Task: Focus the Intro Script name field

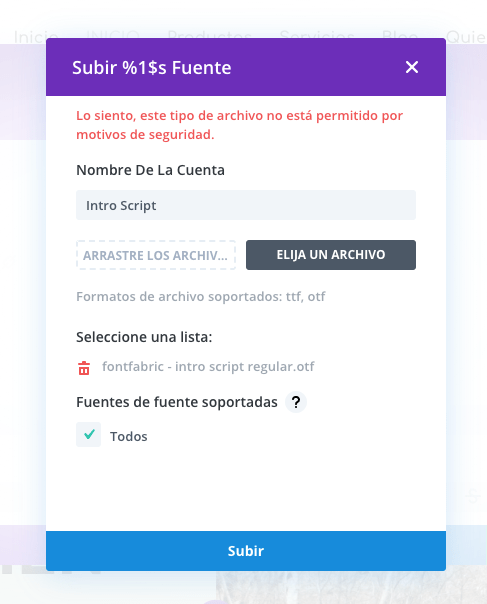Action: 246,205
